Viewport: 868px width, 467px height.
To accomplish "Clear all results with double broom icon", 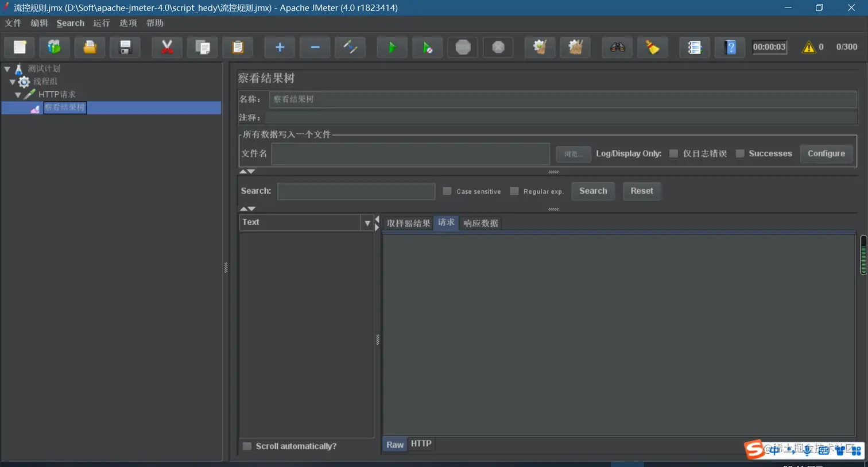I will (575, 47).
